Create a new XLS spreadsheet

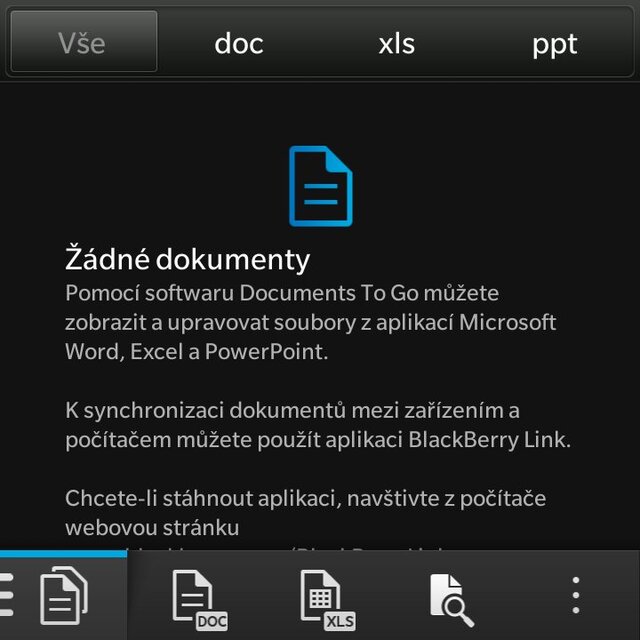coord(327,600)
